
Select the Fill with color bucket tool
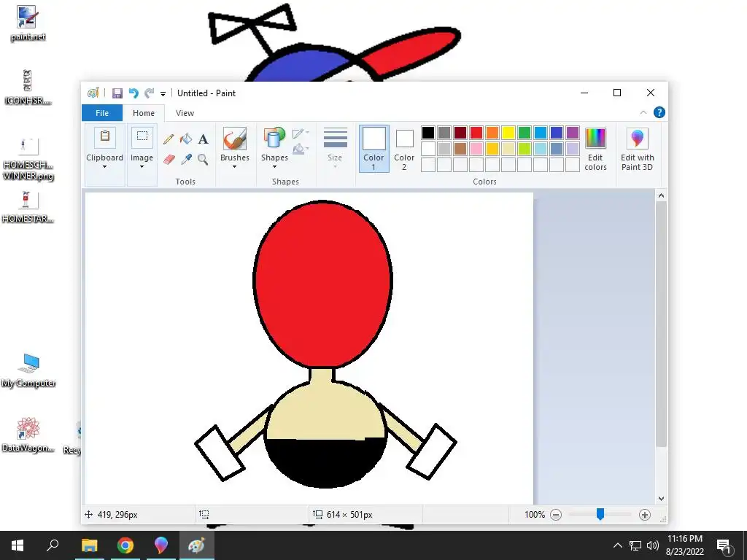[x=186, y=139]
